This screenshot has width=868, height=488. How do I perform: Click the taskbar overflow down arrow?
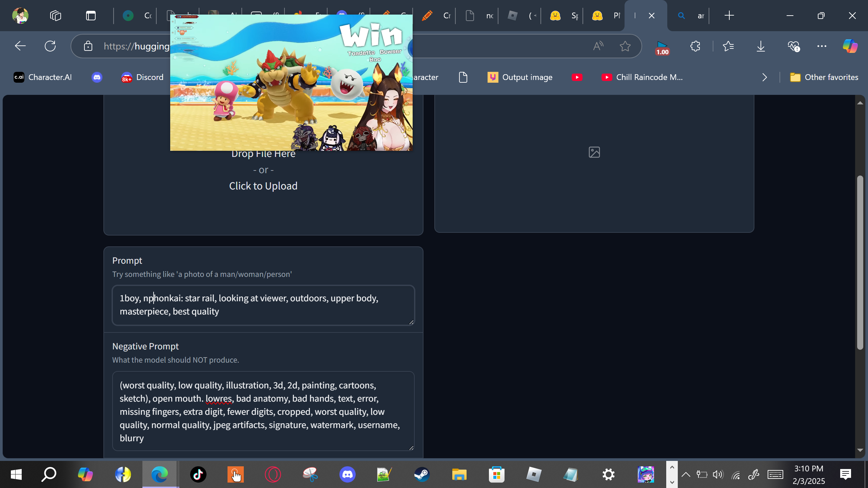pos(672,482)
